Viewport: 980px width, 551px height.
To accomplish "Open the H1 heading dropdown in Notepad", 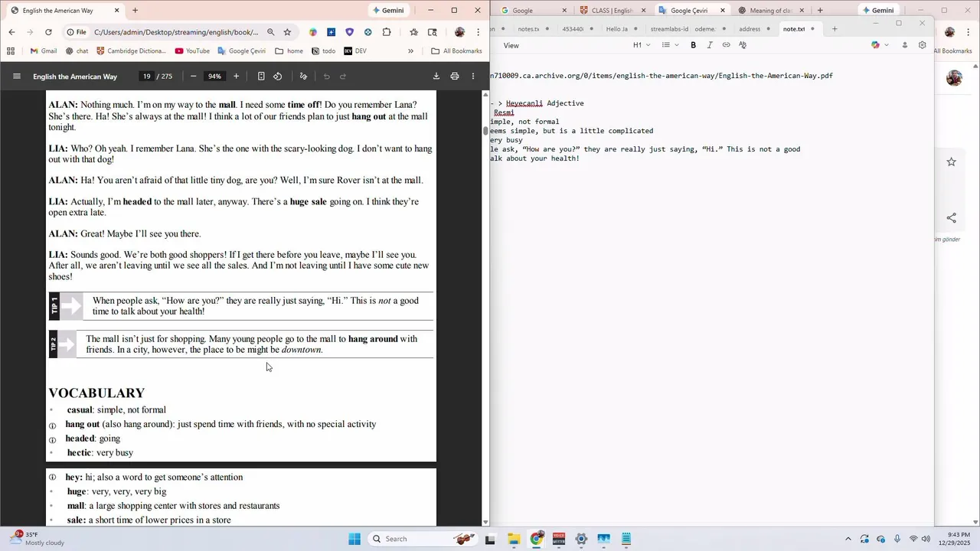I will click(641, 45).
